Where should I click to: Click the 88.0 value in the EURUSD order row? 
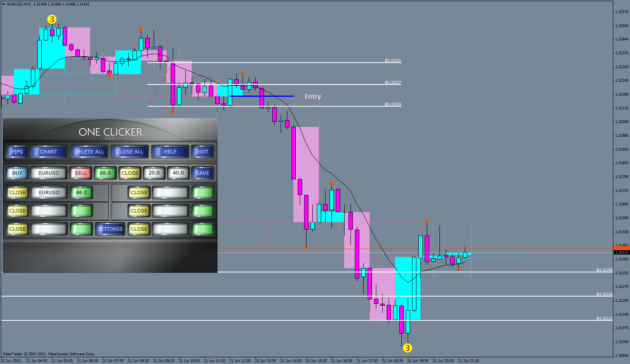click(x=81, y=192)
